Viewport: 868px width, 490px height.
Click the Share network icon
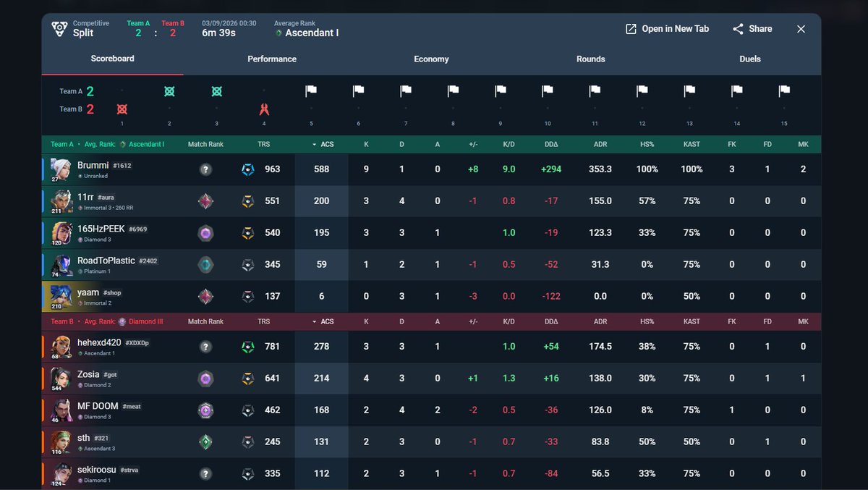(x=738, y=29)
